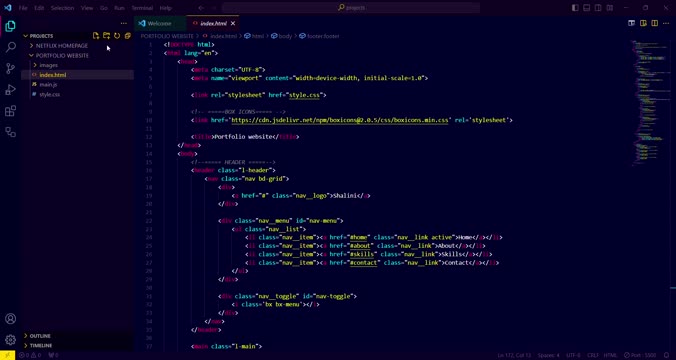676x360 pixels.
Task: Expand the OUTLINE section
Action: click(x=78, y=336)
